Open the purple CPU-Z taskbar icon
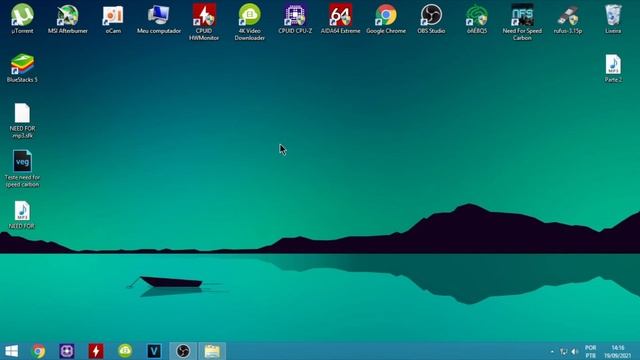Viewport: 640px width, 360px height. pos(67,351)
